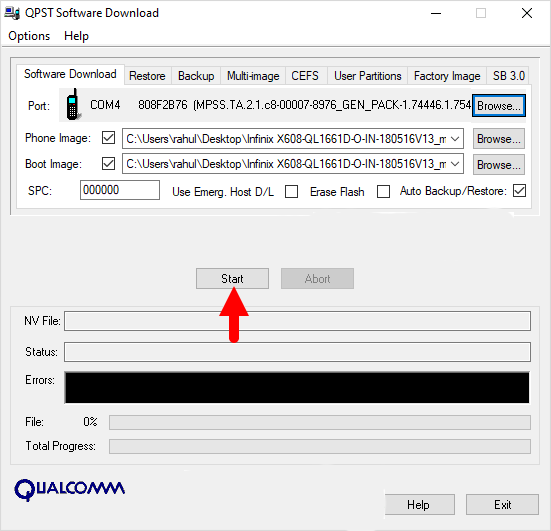Click Browse button next to Port
This screenshot has width=551, height=531.
click(x=499, y=105)
